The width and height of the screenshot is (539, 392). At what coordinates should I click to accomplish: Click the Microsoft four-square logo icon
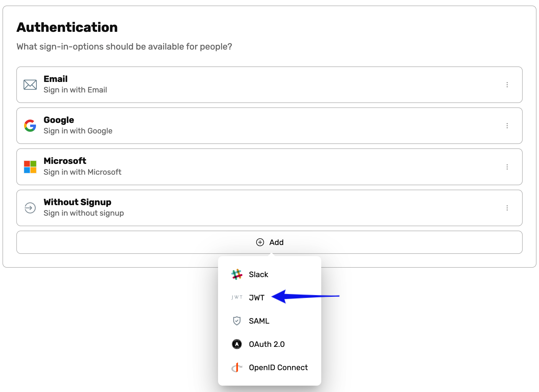[30, 166]
